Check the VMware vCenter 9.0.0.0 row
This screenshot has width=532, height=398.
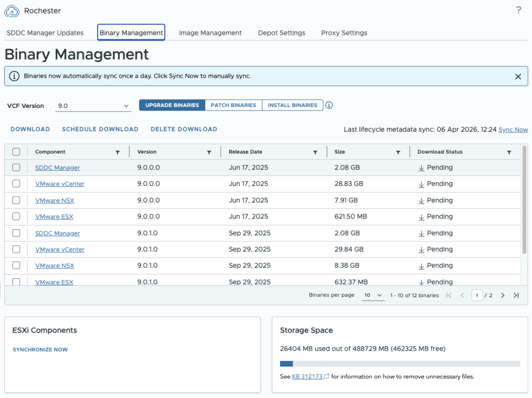(16, 184)
